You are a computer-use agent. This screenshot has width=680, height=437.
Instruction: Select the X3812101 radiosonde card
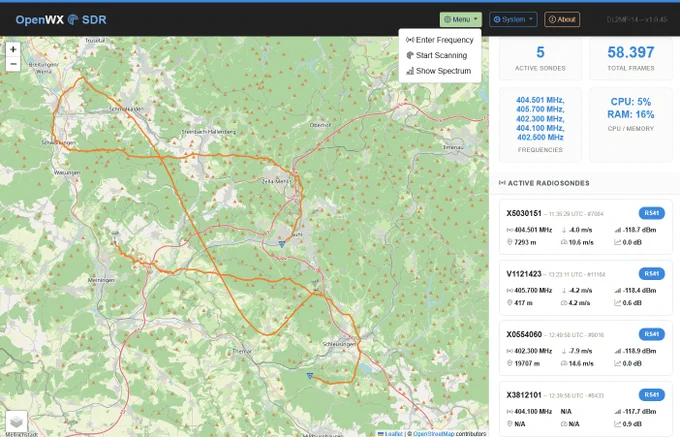585,409
